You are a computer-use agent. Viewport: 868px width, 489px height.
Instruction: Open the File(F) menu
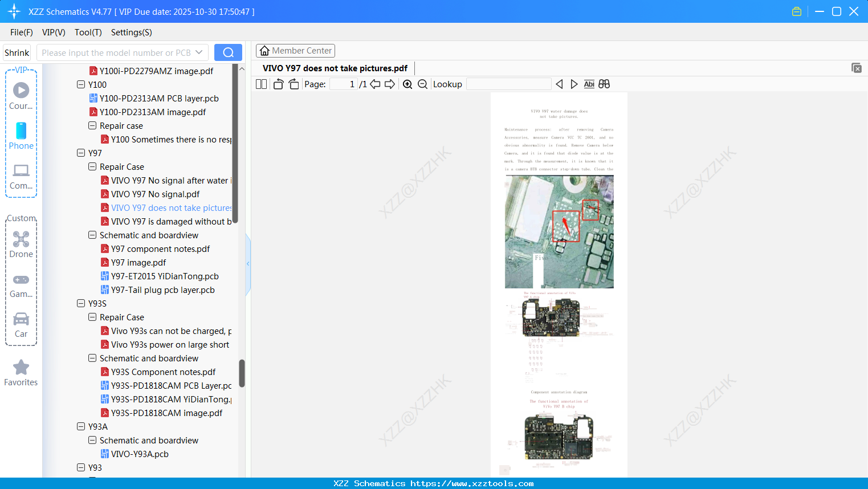(x=22, y=32)
